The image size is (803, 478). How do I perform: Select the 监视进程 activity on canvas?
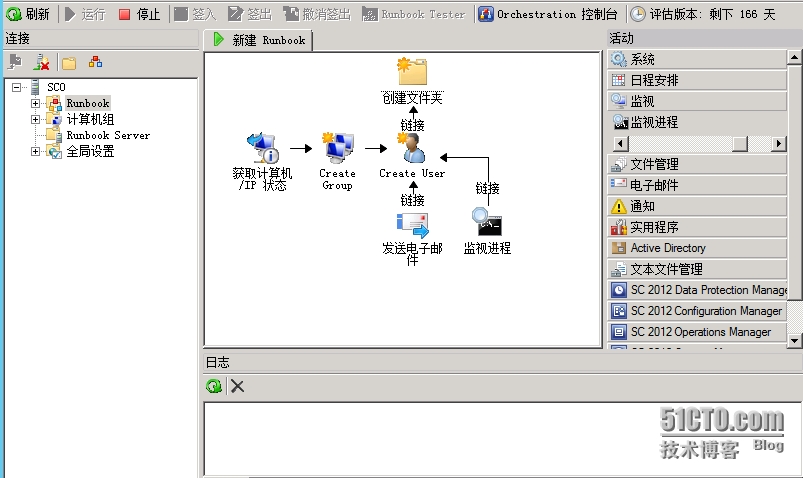point(487,222)
